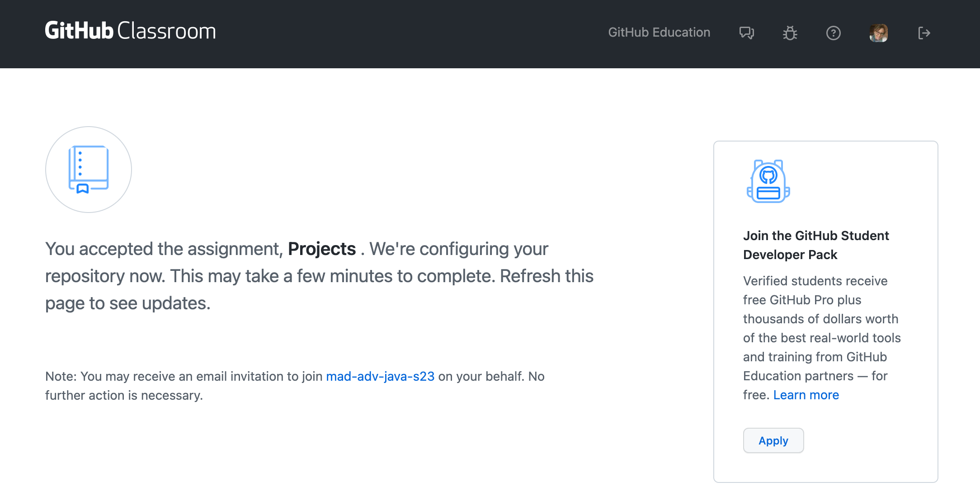
Task: Open the GitHub Education link
Action: tap(659, 33)
